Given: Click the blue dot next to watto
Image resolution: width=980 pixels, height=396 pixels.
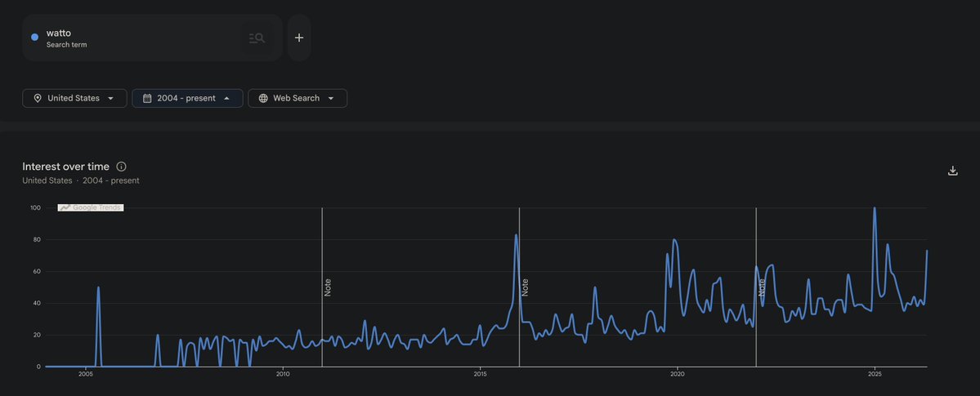Looking at the screenshot, I should (x=34, y=38).
